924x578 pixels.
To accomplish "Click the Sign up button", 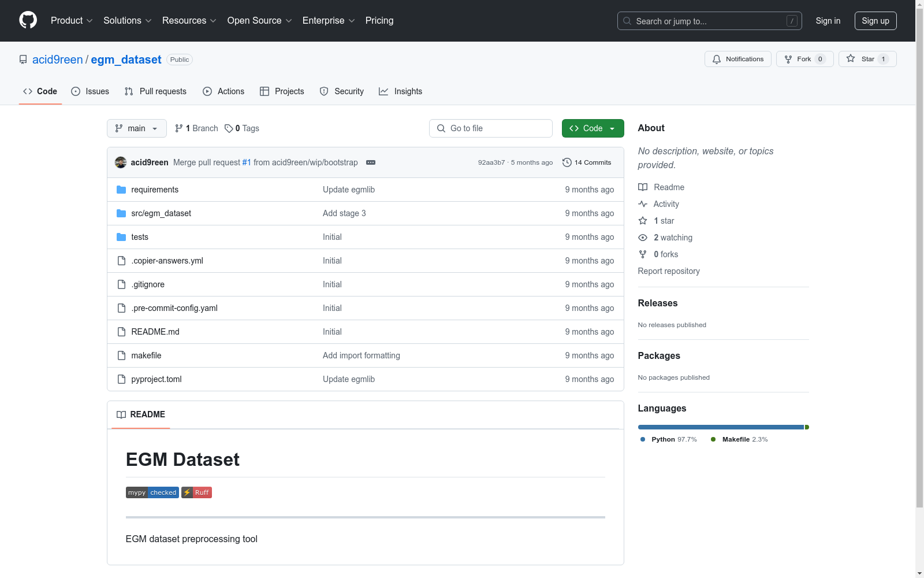I will click(875, 21).
